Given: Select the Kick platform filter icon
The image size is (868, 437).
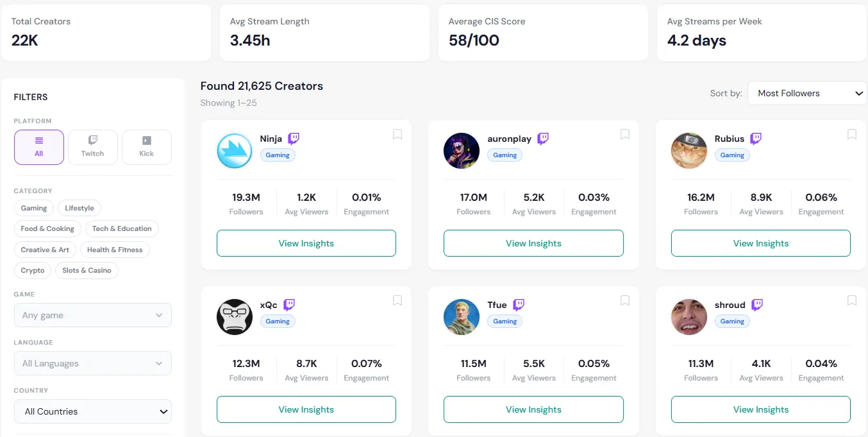Looking at the screenshot, I should (146, 147).
